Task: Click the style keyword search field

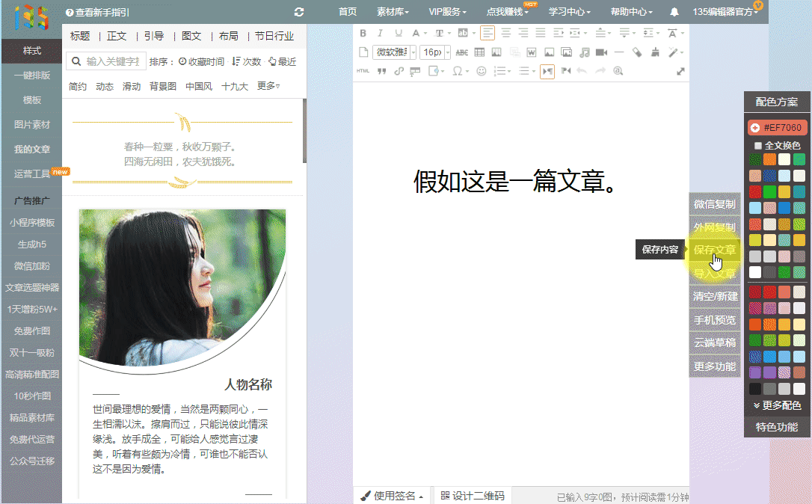Action: [112, 61]
